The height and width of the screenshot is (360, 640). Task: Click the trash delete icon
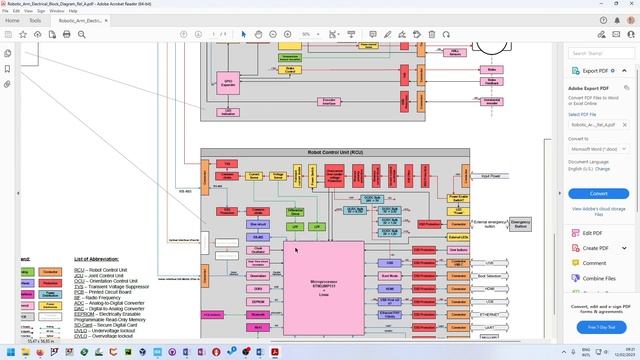[432, 35]
